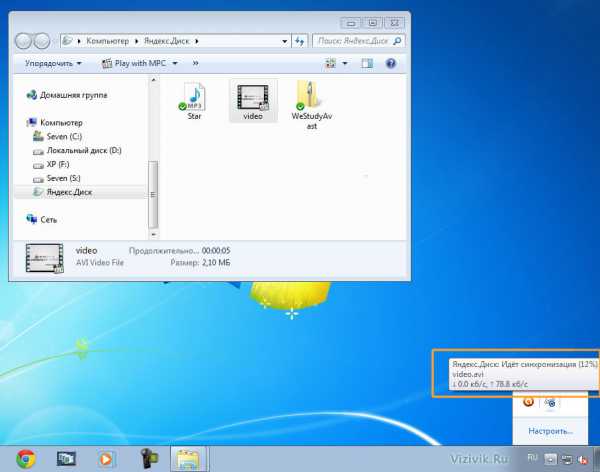Maximize the Explorer window

pos(372,23)
